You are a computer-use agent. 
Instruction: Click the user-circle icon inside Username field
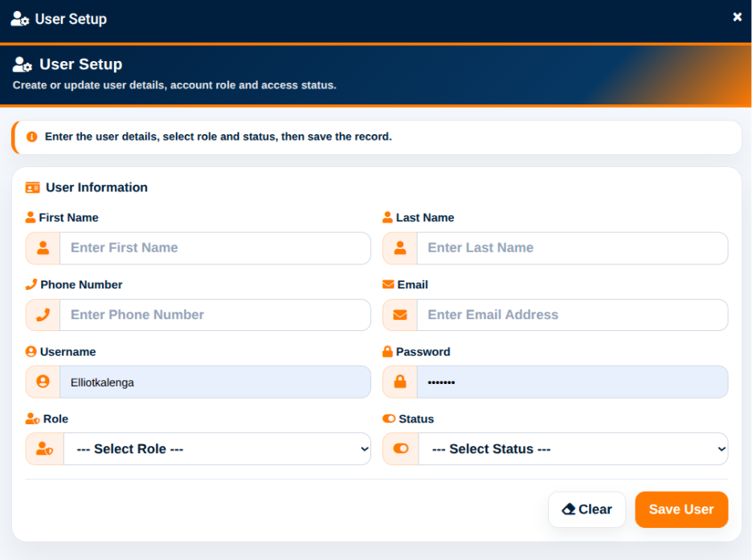43,382
